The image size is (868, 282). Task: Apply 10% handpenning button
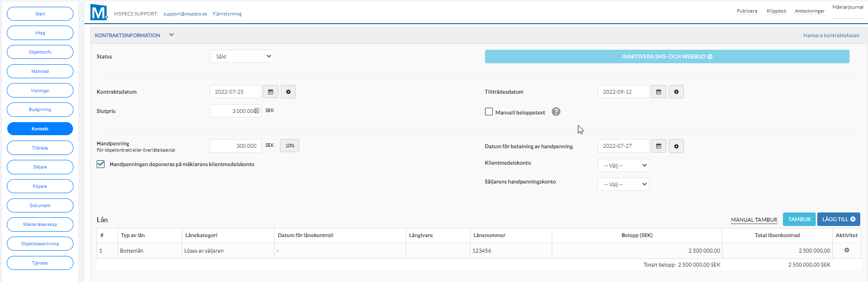(x=290, y=146)
